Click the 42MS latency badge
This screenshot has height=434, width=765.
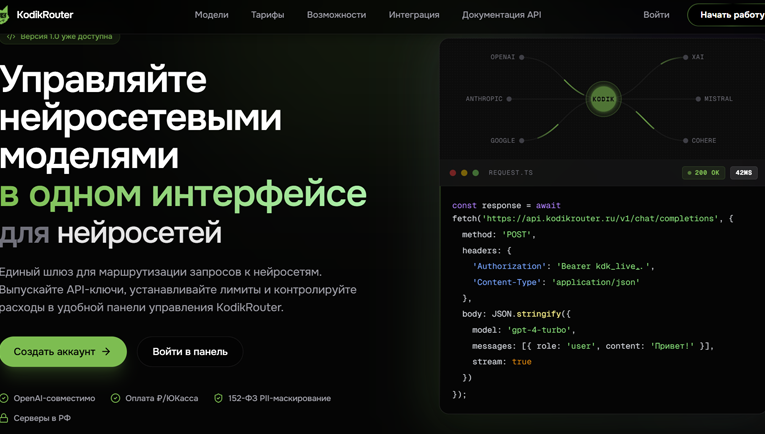click(x=744, y=173)
